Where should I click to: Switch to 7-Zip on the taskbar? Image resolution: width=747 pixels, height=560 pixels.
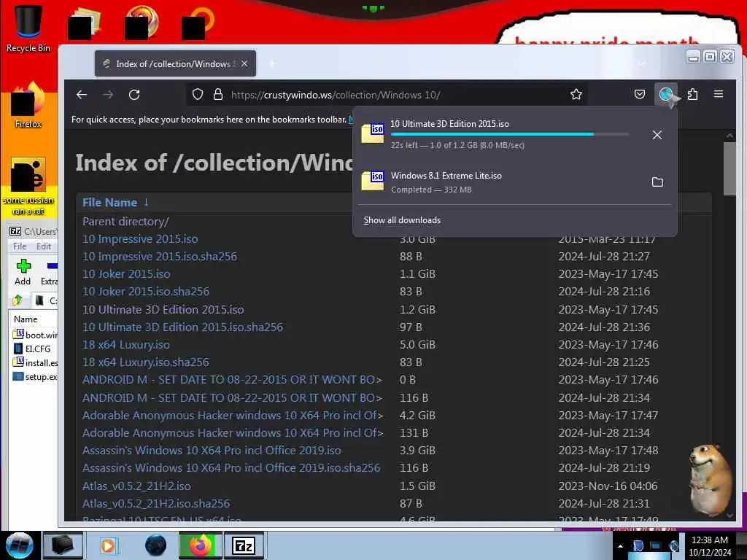[244, 545]
